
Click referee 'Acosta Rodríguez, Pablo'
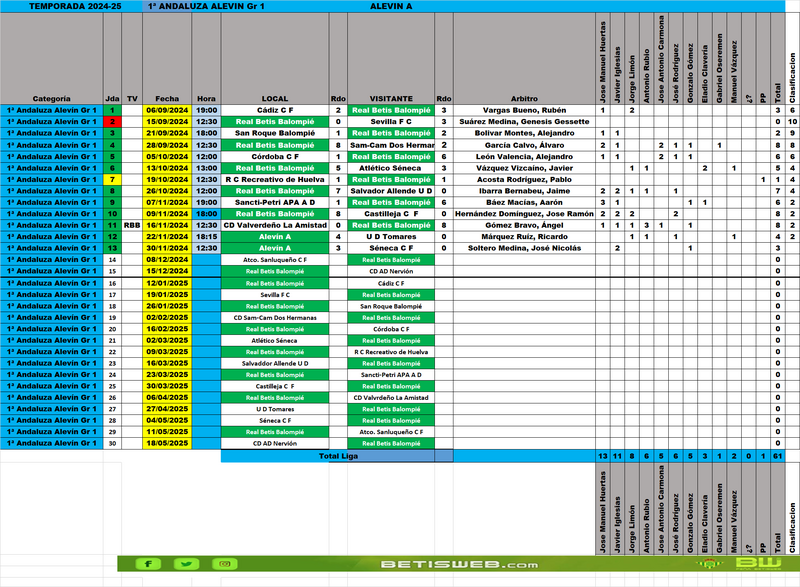click(524, 180)
